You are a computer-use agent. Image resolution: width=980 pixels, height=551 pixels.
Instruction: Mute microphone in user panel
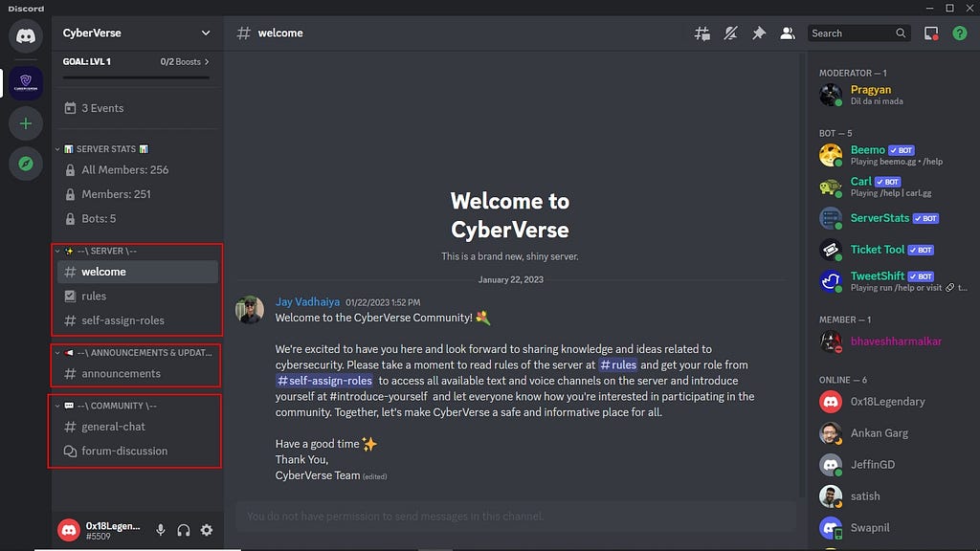click(161, 530)
